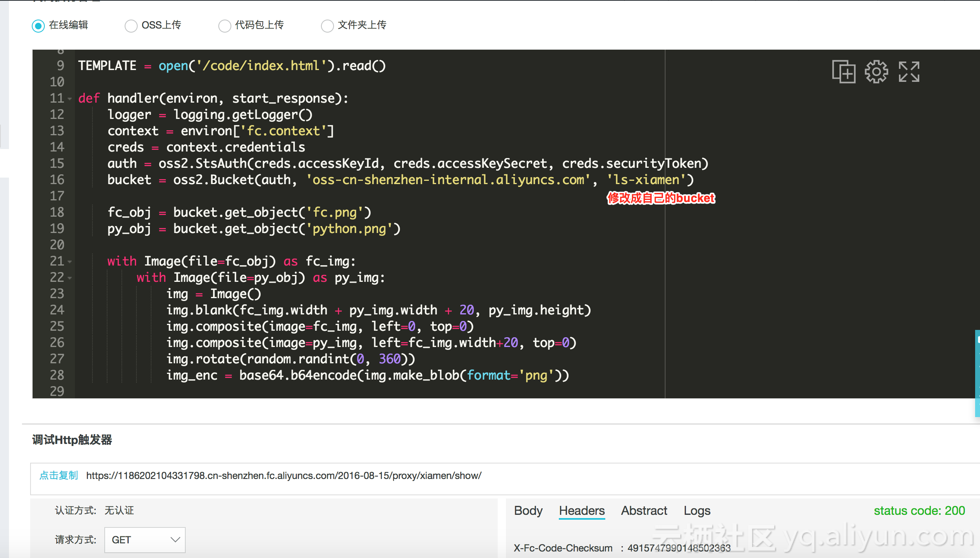Place cursor on the 'ls-xiamen' bucket name
980x558 pixels.
click(646, 180)
